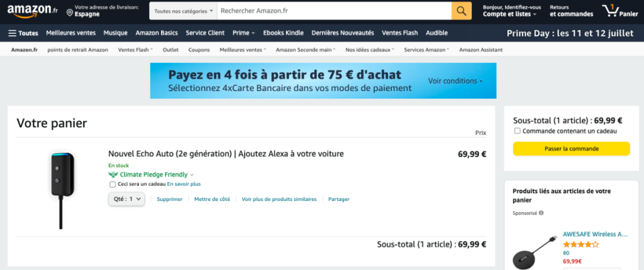644x270 pixels.
Task: Open Amazon Assistant subnav link
Action: point(481,50)
